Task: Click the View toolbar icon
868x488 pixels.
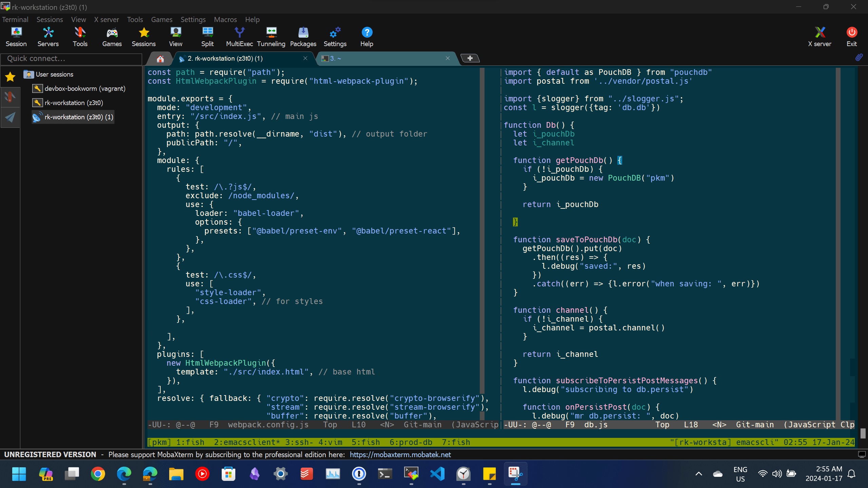Action: [x=176, y=37]
